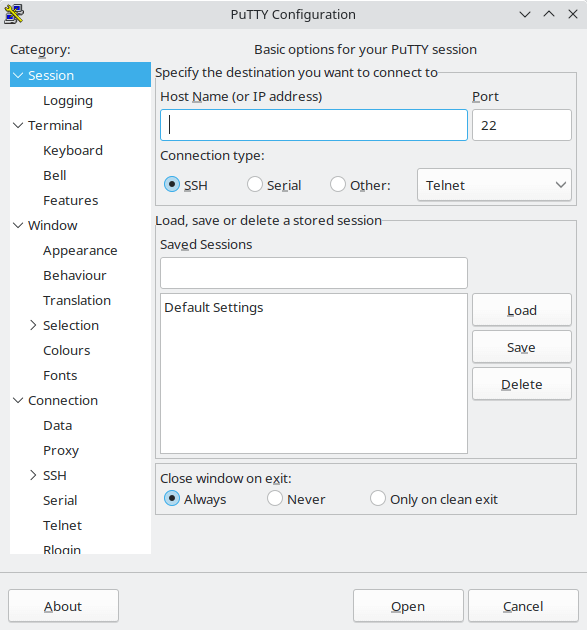587x630 pixels.
Task: Expand the Selection subcategory arrow
Action: (x=33, y=325)
